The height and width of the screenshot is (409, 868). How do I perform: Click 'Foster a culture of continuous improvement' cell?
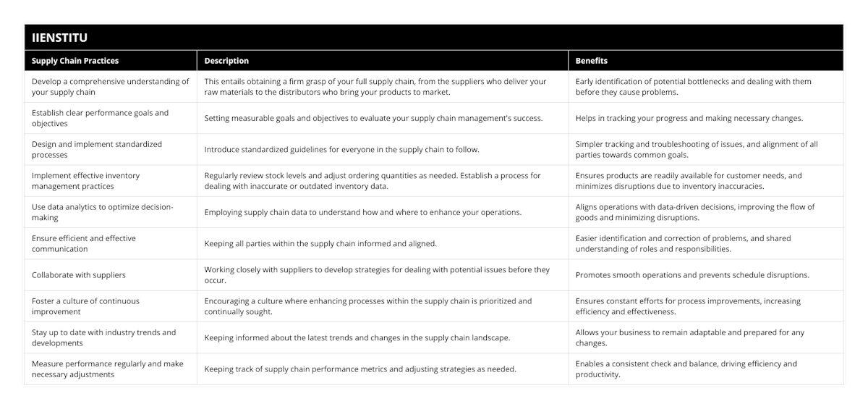[x=86, y=306]
